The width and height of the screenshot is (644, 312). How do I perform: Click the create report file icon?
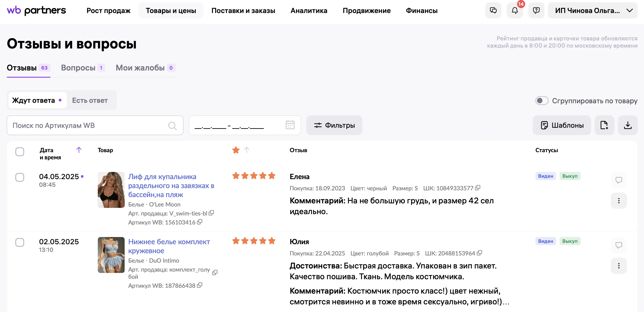(604, 125)
